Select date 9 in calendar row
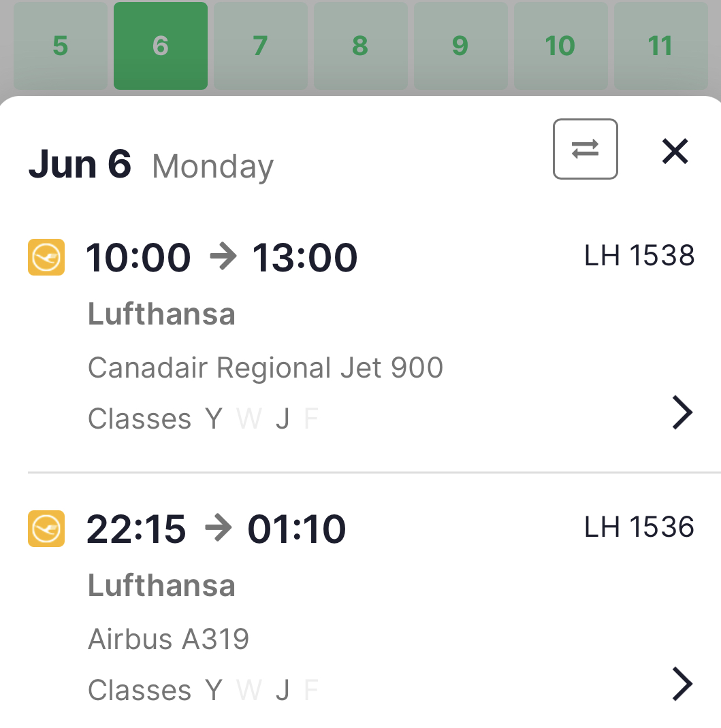Viewport: 721px width, 728px height. click(460, 46)
